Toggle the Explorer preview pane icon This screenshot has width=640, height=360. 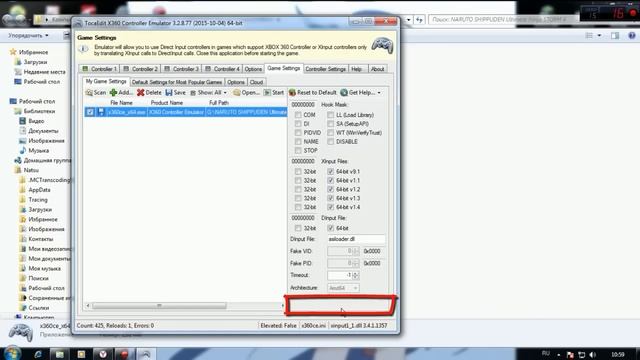pyautogui.click(x=615, y=36)
